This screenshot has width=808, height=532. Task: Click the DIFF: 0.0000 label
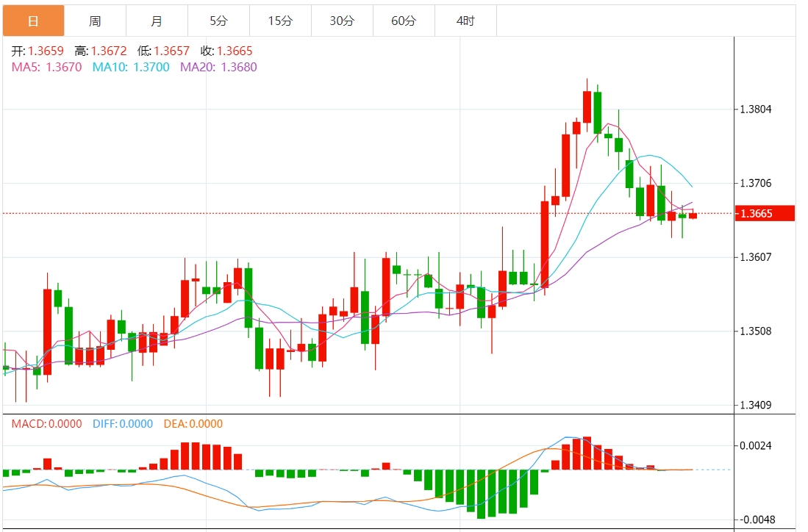coord(123,424)
